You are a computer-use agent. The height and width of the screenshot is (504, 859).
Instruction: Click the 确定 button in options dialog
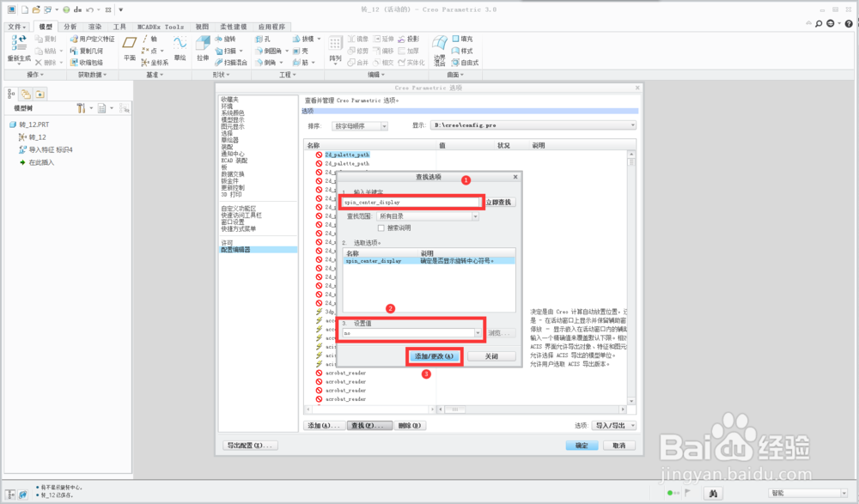(582, 446)
